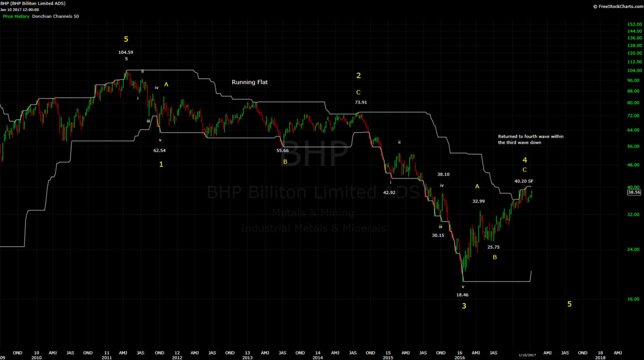Select yellow B label under 55.66

(x=285, y=162)
